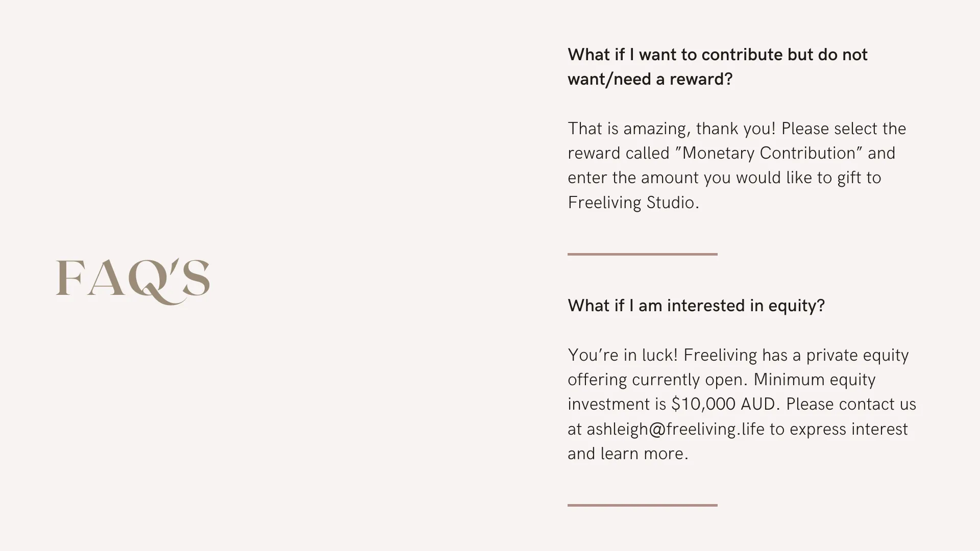Click the 'You're in luck!' sentence
Screen dimensions: 980x551
(x=623, y=355)
